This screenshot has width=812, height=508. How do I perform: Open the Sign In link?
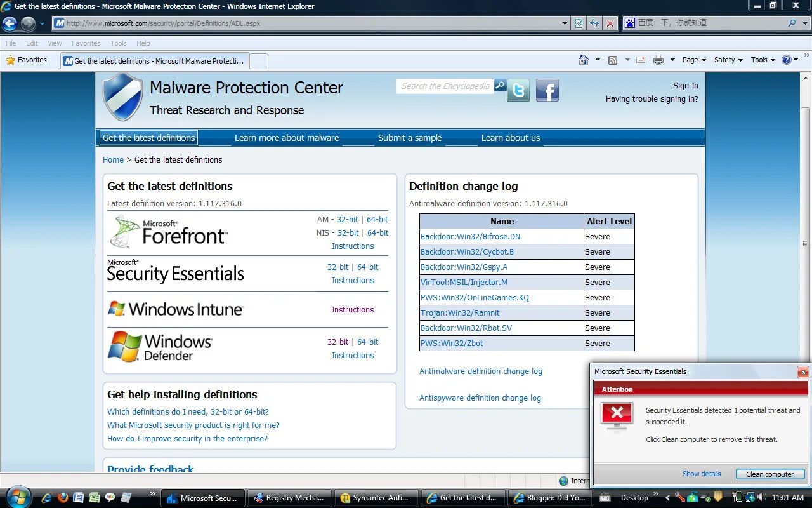(x=686, y=86)
